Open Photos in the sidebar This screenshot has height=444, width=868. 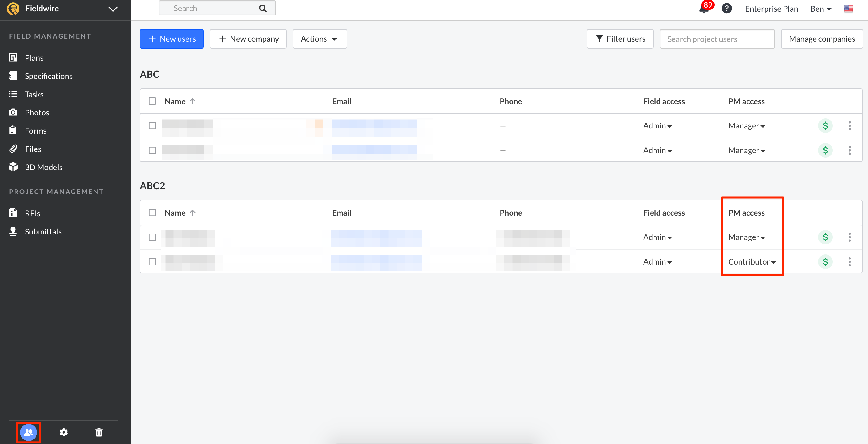pyautogui.click(x=36, y=112)
